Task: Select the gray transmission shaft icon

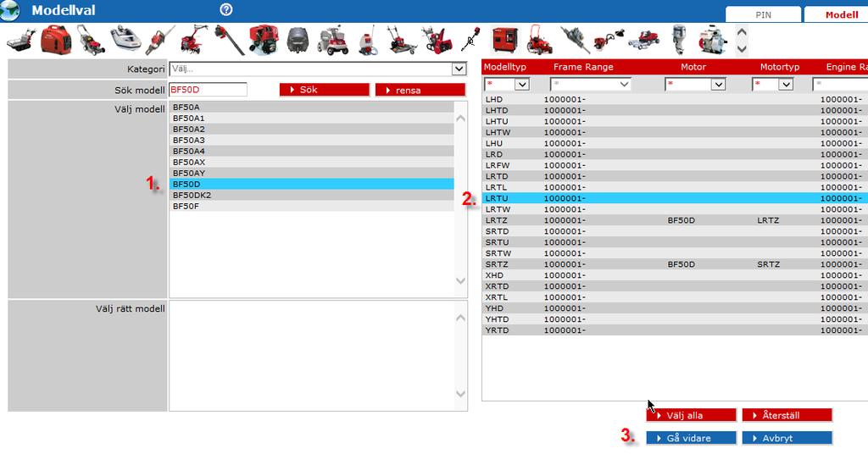Action: click(x=575, y=40)
